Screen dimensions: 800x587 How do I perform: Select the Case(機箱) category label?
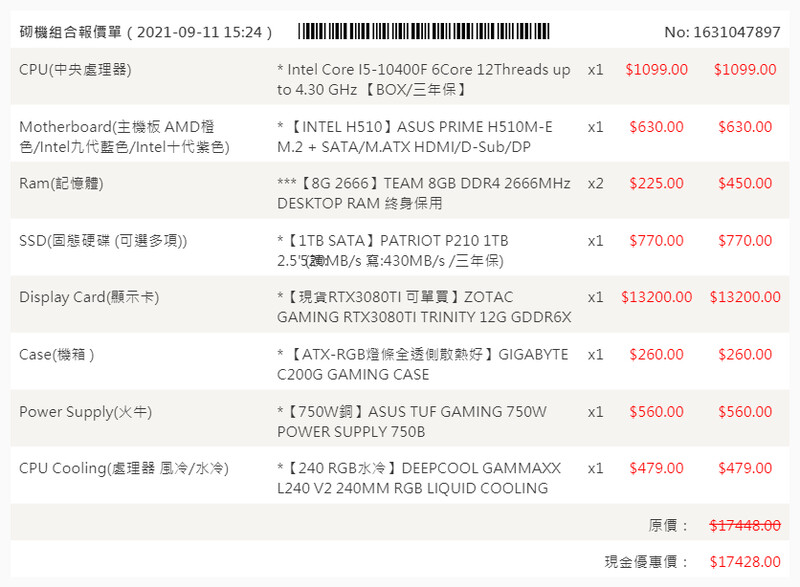57,355
